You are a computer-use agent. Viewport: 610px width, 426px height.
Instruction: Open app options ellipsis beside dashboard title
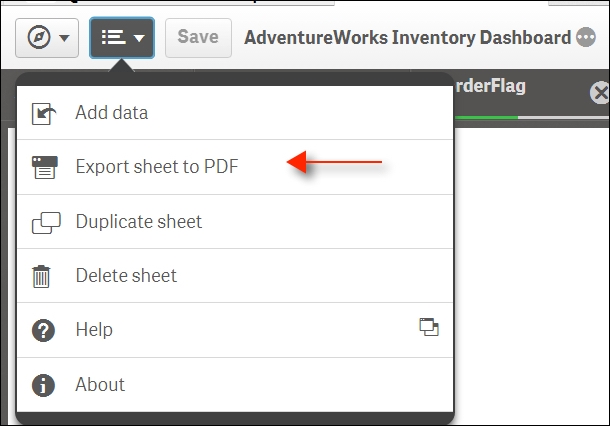[586, 37]
